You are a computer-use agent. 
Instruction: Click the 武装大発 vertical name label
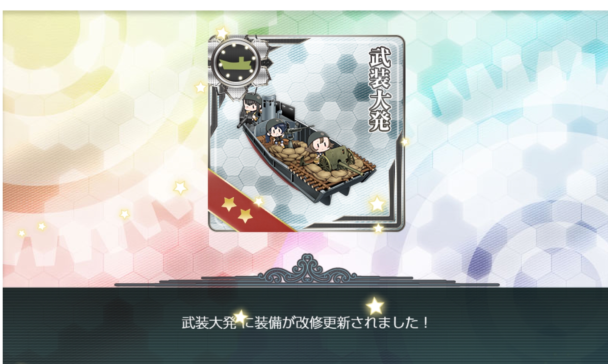click(380, 89)
